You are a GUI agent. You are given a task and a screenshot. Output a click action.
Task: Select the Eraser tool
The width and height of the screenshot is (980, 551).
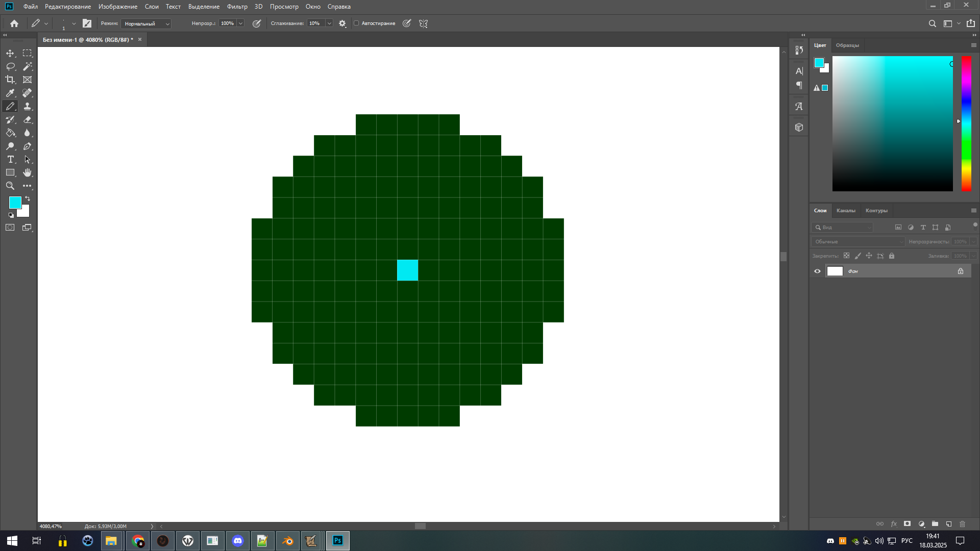(x=28, y=119)
